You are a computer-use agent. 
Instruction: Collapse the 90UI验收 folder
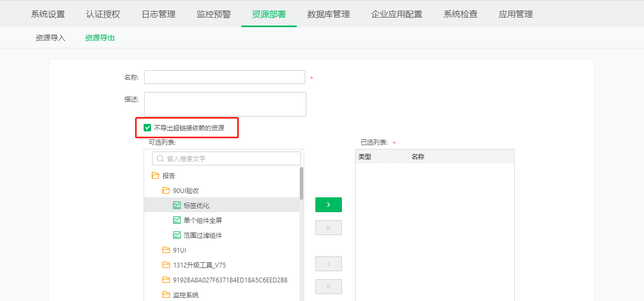(x=166, y=190)
